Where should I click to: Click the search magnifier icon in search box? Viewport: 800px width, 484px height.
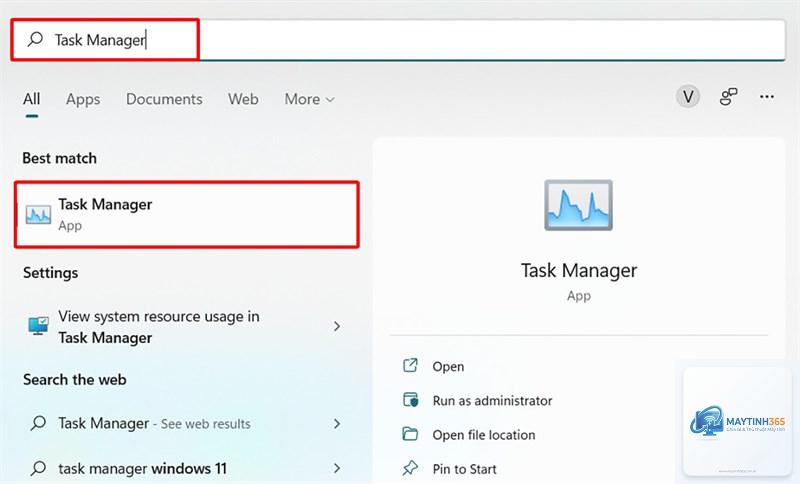tap(35, 39)
